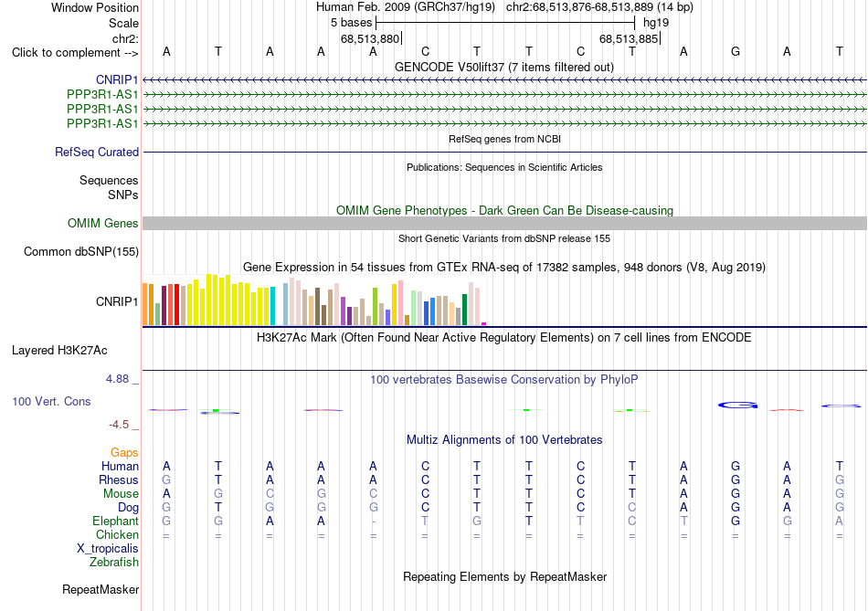
Task: Click '100 vertebrates Basewise Conservation by PhyloP' title
Action: [504, 380]
